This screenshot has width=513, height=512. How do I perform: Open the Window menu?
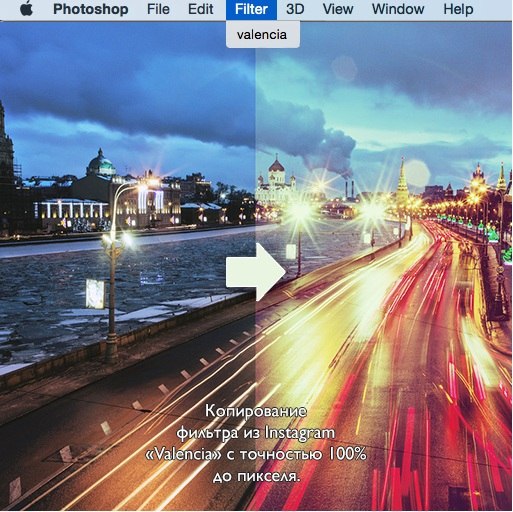(x=398, y=9)
